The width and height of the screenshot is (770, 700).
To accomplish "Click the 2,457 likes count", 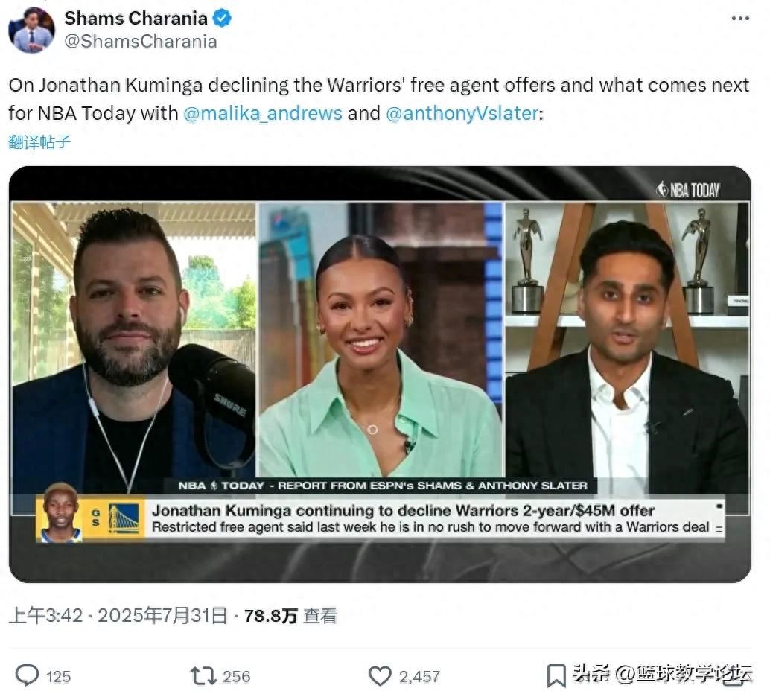I will click(x=419, y=677).
